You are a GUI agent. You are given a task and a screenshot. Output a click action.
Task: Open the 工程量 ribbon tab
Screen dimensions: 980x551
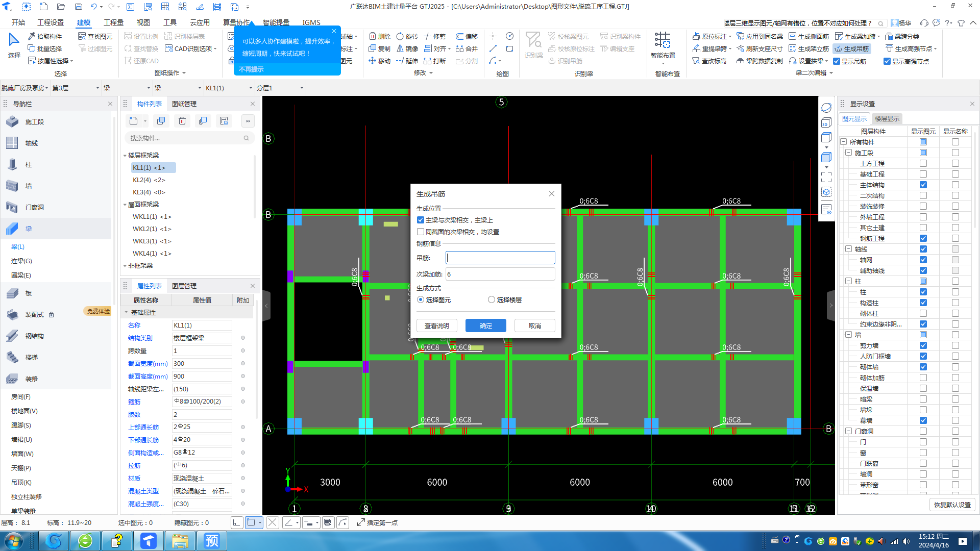coord(113,22)
